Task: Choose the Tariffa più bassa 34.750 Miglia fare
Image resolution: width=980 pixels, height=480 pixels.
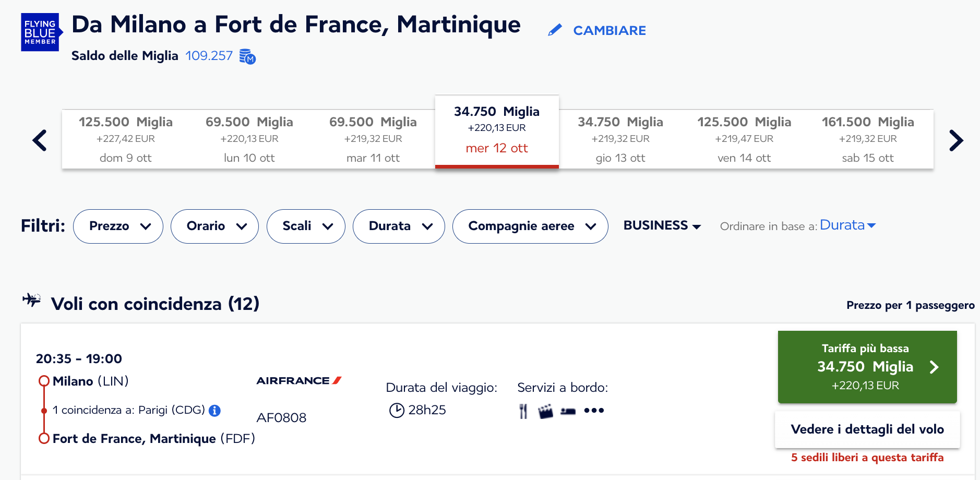Action: 867,367
